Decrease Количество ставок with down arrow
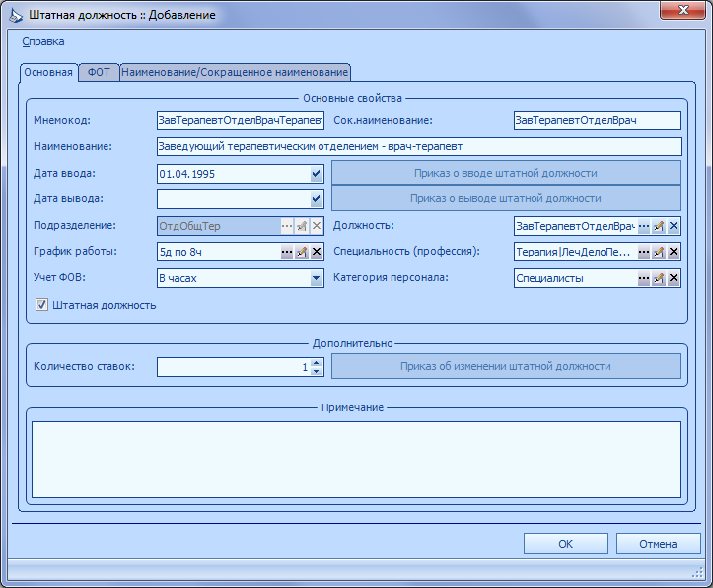The image size is (713, 588). coord(316,371)
